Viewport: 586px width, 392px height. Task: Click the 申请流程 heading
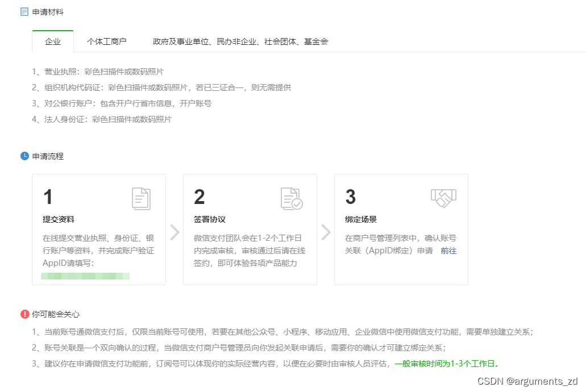48,156
